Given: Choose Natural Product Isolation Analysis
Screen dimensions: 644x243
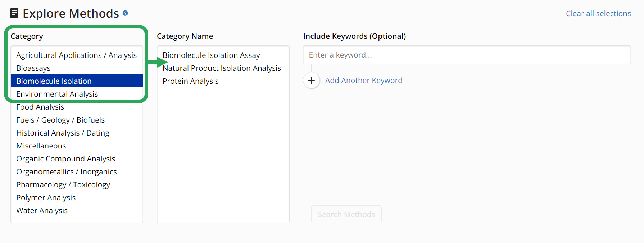Looking at the screenshot, I should pyautogui.click(x=222, y=68).
